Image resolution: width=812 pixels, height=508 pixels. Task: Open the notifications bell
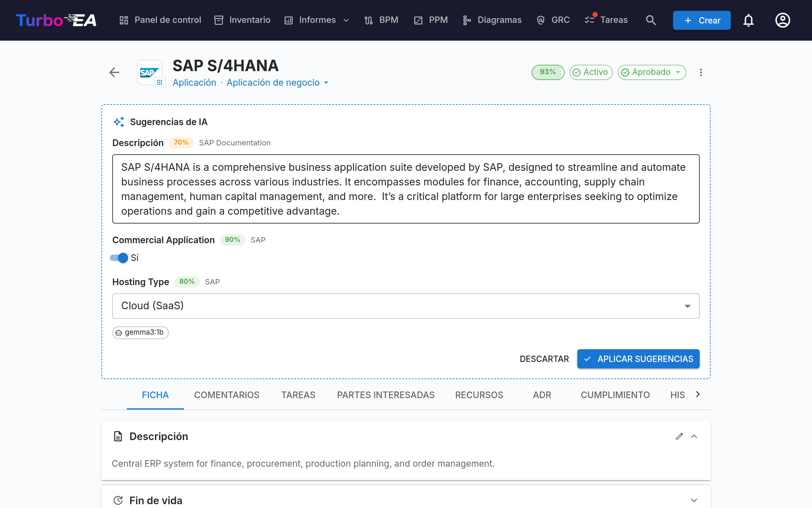click(748, 20)
